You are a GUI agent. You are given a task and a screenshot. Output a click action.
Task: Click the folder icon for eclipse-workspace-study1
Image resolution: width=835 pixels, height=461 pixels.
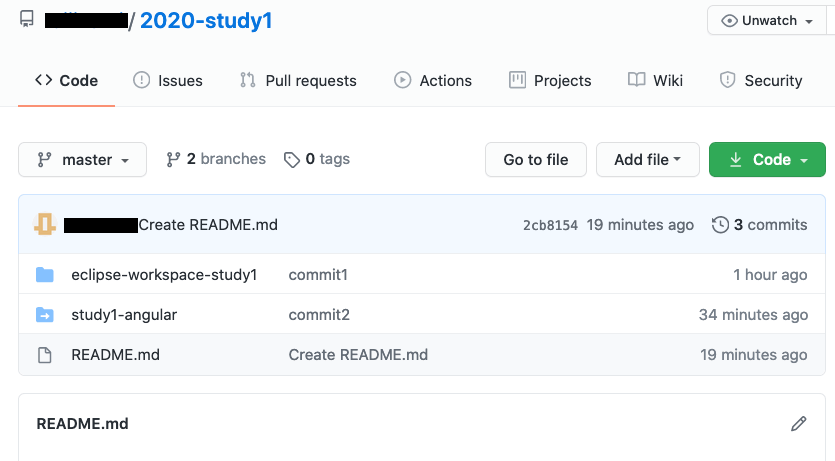point(45,275)
